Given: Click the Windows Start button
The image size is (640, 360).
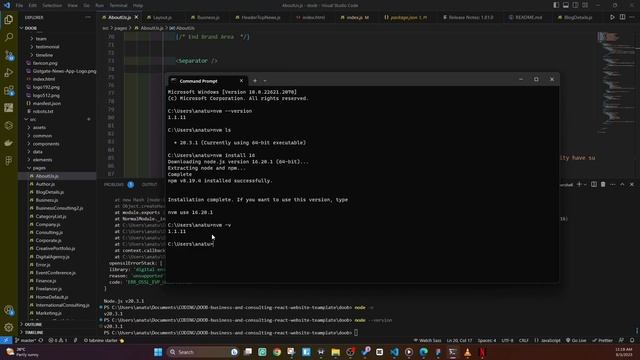Looking at the screenshot, I should (158, 352).
